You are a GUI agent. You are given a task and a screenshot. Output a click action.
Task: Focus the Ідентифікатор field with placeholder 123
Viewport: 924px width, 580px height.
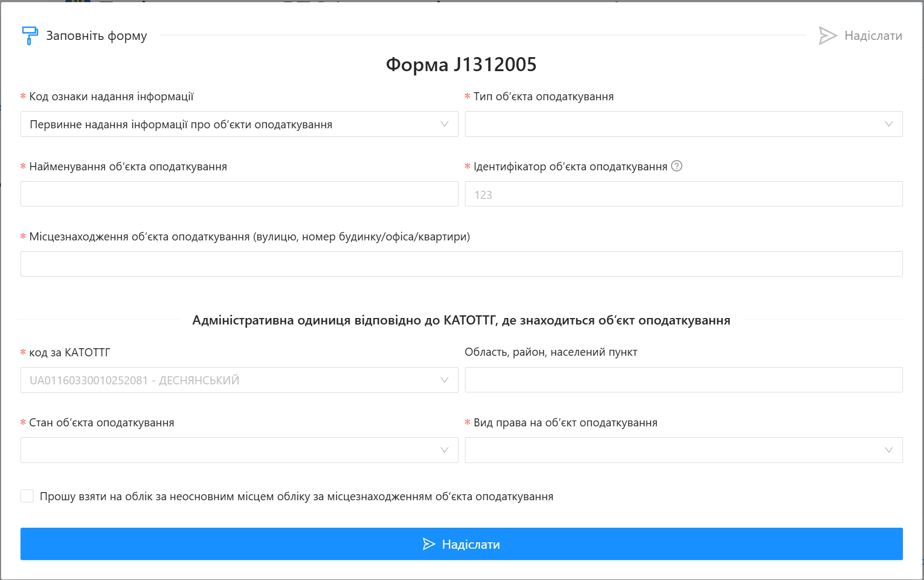(x=683, y=194)
